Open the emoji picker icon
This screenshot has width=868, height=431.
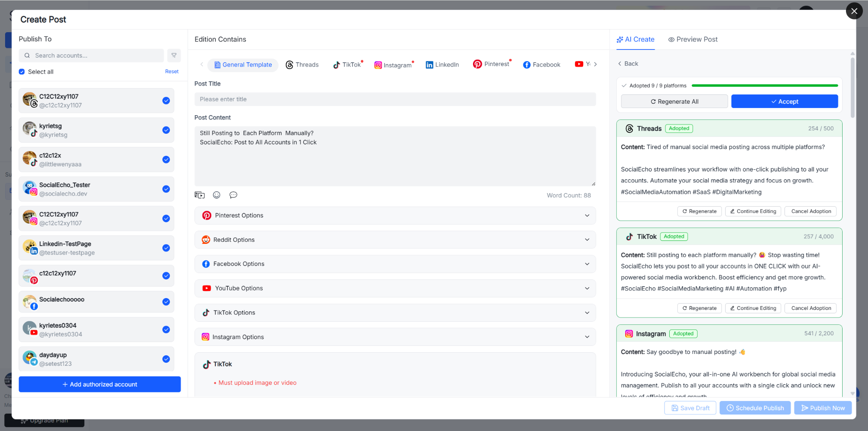(217, 195)
